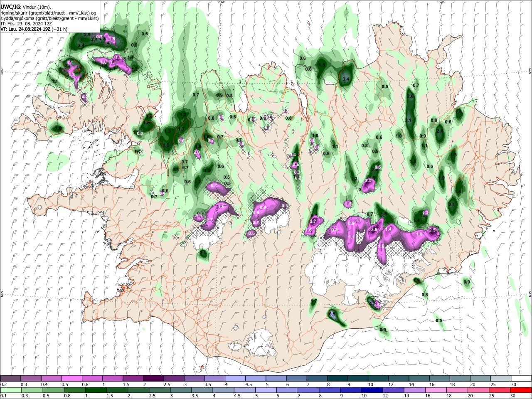Click the 3.4 precipitation value on the north coast

345,79
